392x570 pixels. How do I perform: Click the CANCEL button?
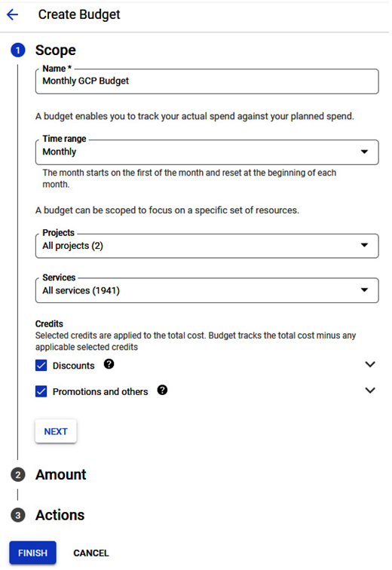90,553
